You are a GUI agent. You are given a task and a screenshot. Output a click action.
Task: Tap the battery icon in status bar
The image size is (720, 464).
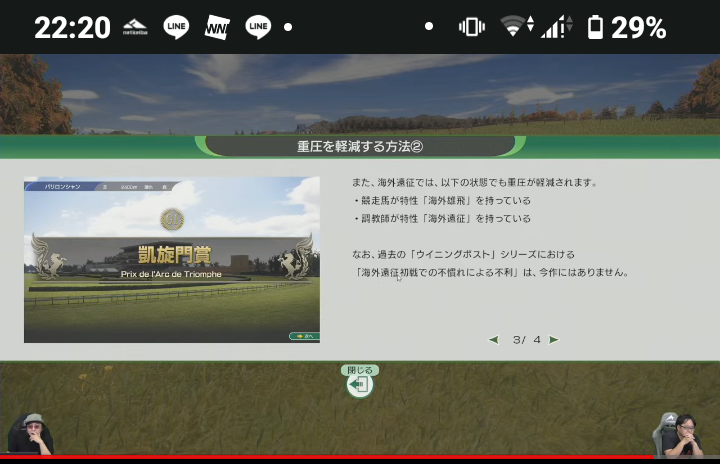click(x=595, y=27)
